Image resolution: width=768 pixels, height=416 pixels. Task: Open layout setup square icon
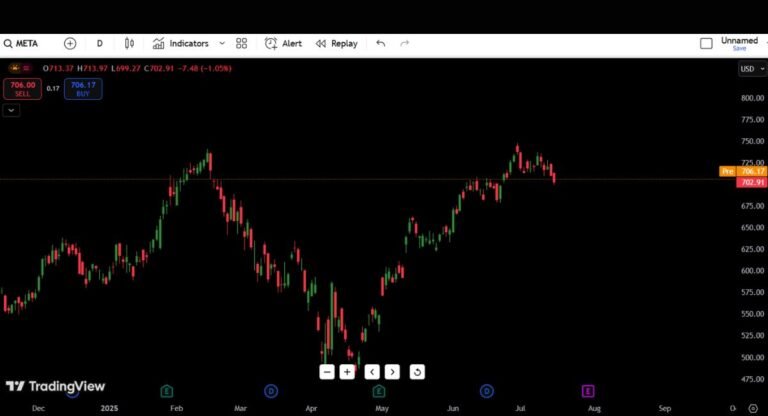706,44
